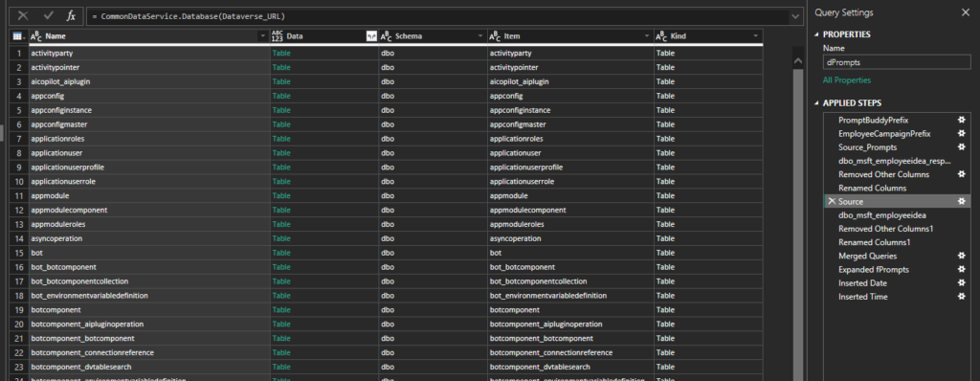
Task: Open settings gear for Source_Prompts step
Action: (962, 147)
